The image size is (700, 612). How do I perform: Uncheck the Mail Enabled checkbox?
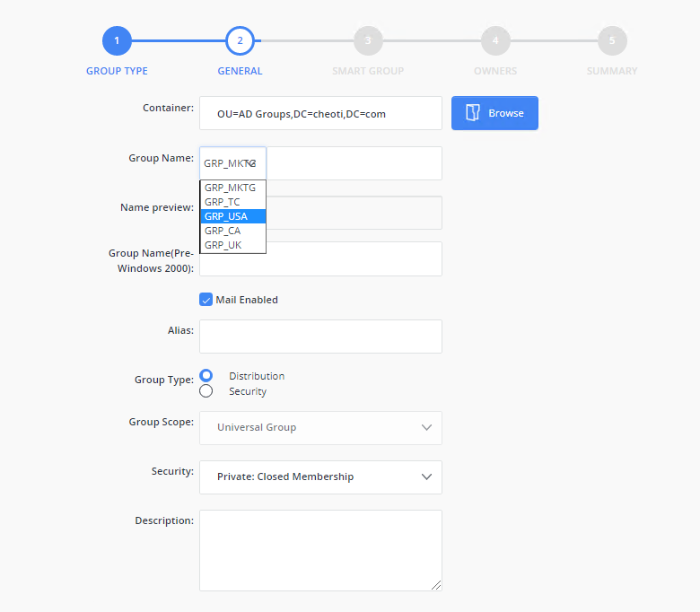tap(206, 300)
